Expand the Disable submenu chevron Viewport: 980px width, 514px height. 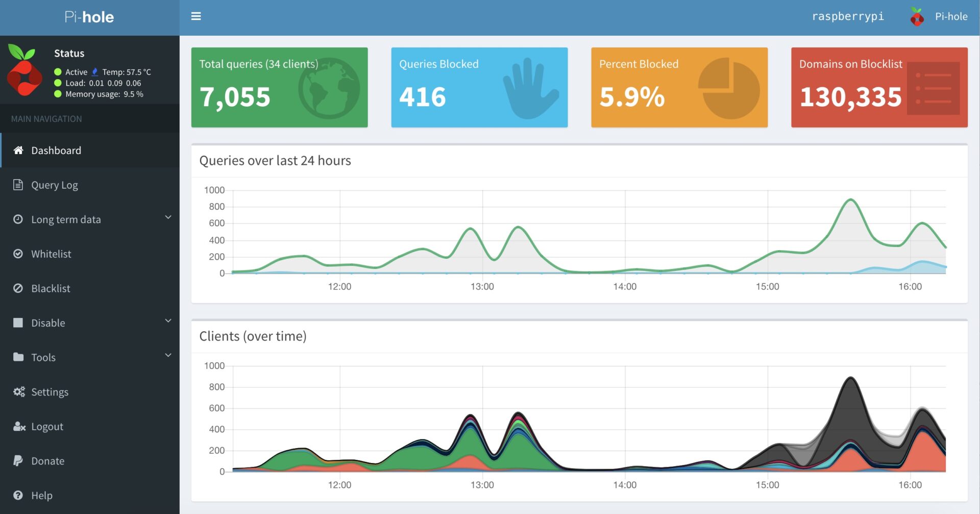point(168,321)
